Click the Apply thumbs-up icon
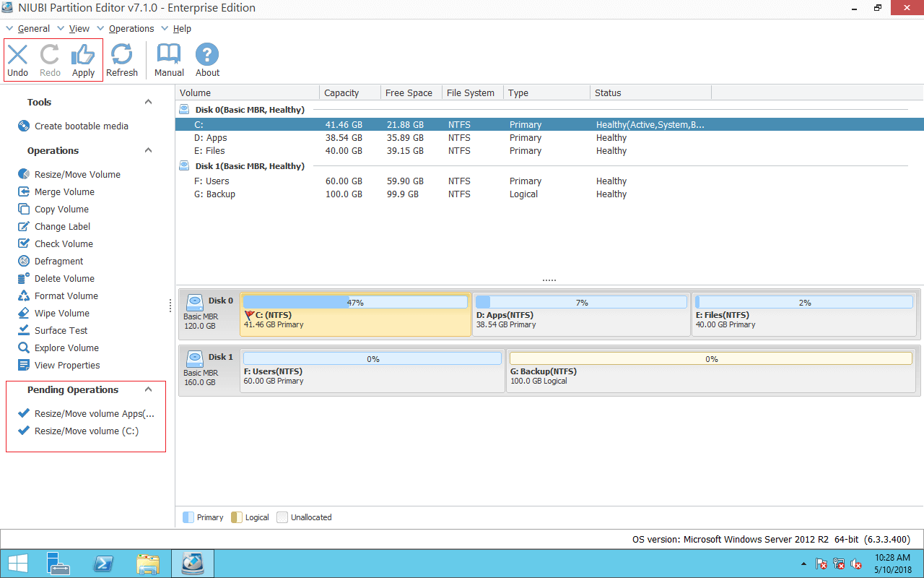924x578 pixels. click(x=83, y=55)
